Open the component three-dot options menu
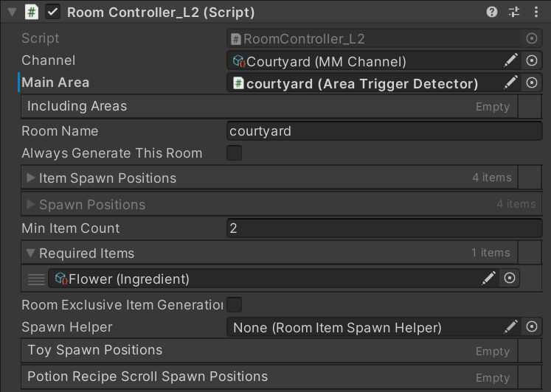The image size is (551, 392). [536, 12]
